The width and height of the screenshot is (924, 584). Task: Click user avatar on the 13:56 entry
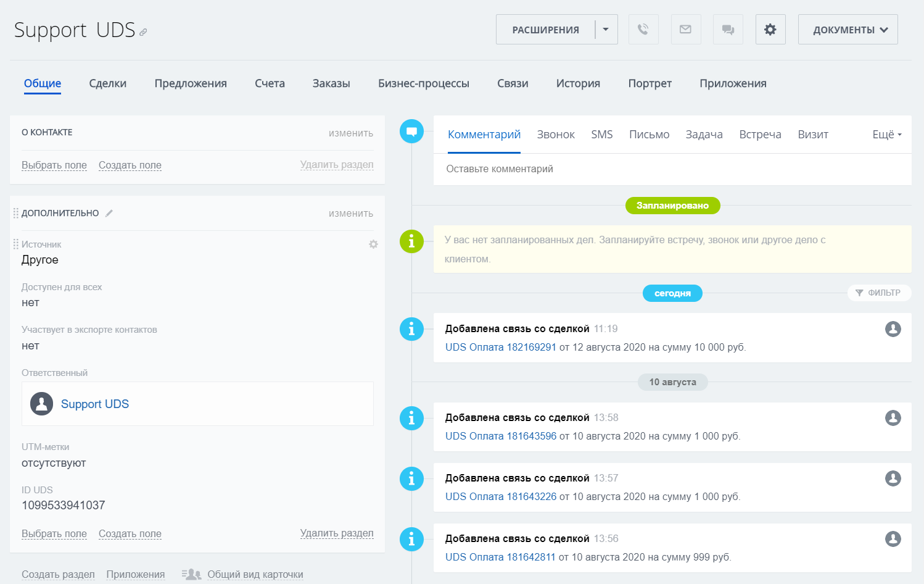point(893,539)
